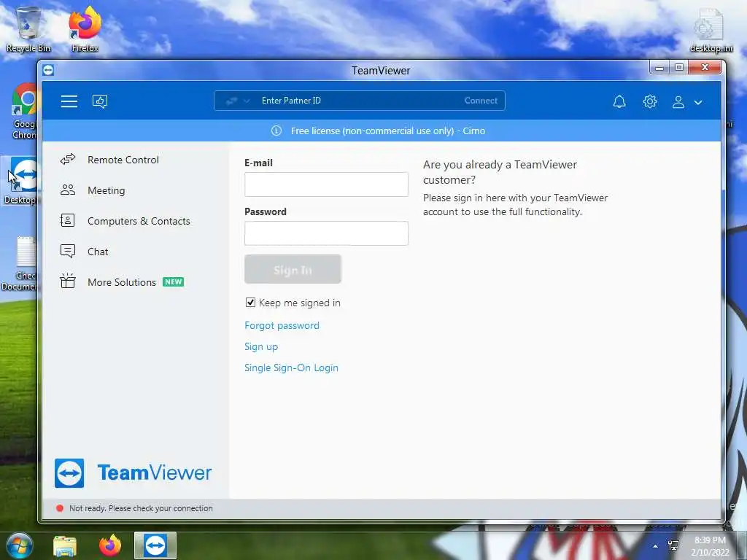Image resolution: width=747 pixels, height=560 pixels.
Task: Select the document file on desktop
Action: [20, 264]
